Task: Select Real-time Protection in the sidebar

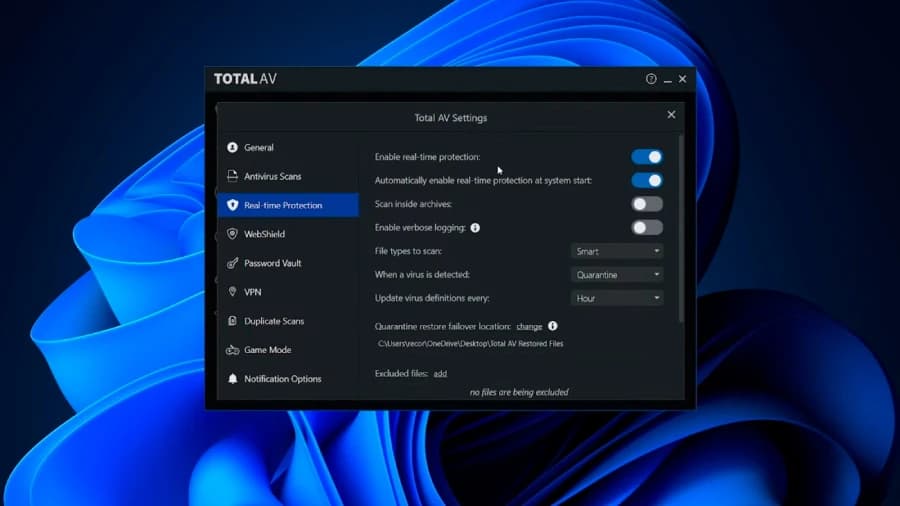Action: (288, 205)
